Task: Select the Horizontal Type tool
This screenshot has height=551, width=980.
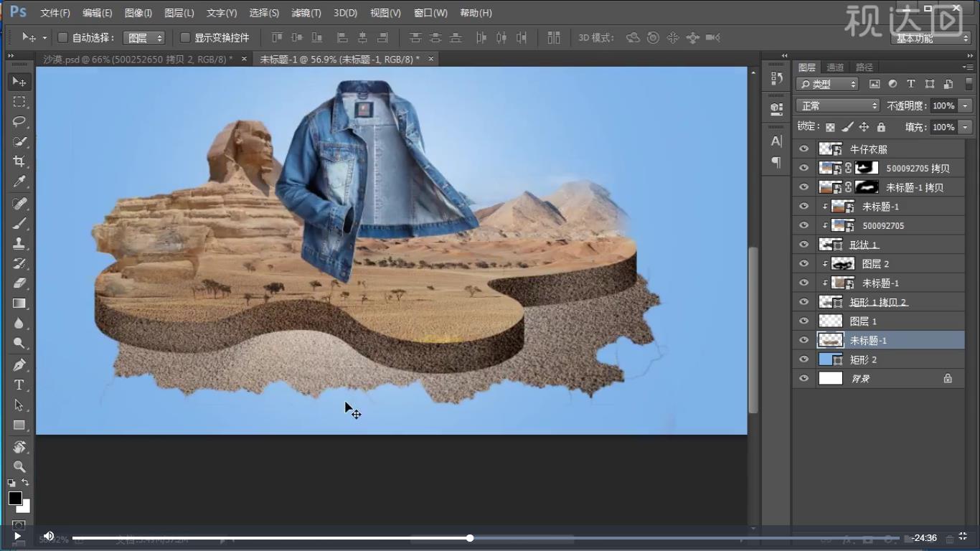Action: pos(19,385)
